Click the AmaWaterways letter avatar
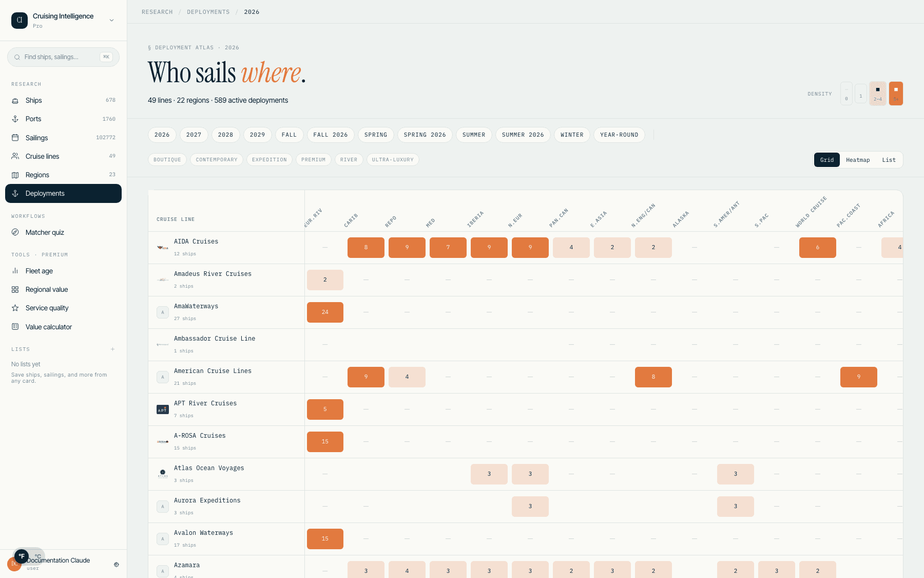924x578 pixels. [163, 312]
